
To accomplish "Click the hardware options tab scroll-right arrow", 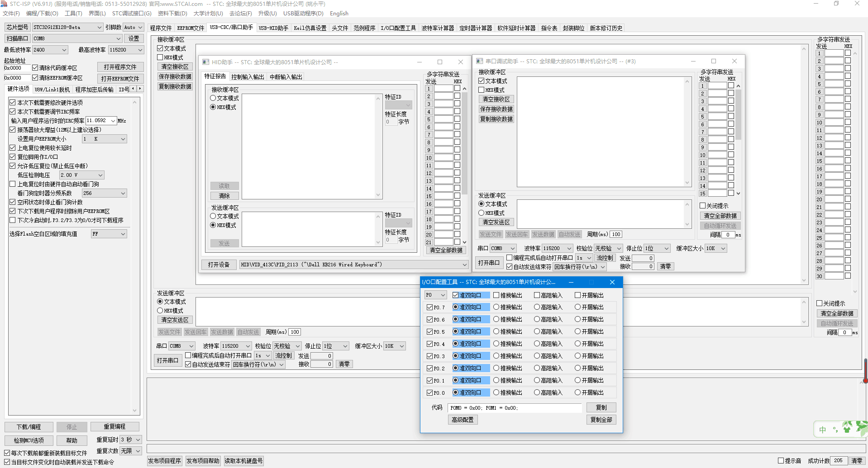I will tap(140, 89).
